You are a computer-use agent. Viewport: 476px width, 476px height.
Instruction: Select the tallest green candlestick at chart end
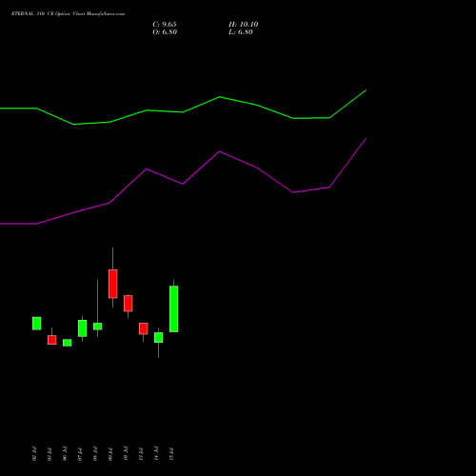pos(174,308)
